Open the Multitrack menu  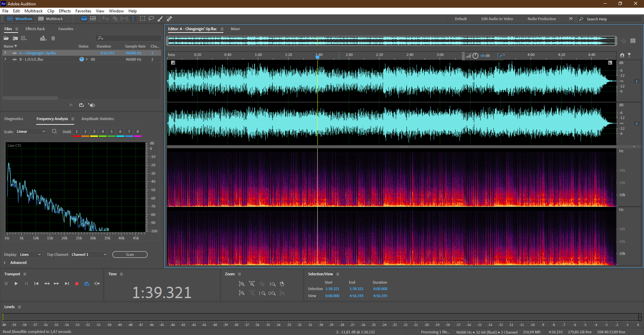[34, 11]
